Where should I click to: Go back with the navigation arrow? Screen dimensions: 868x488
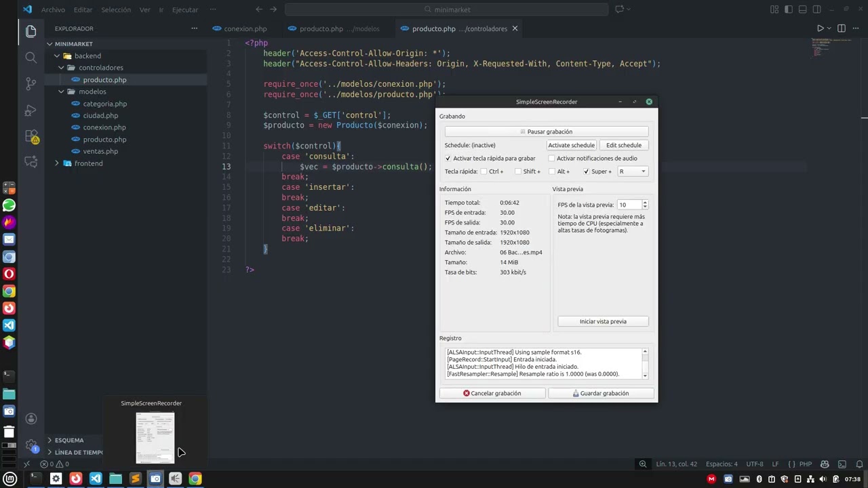click(x=259, y=9)
